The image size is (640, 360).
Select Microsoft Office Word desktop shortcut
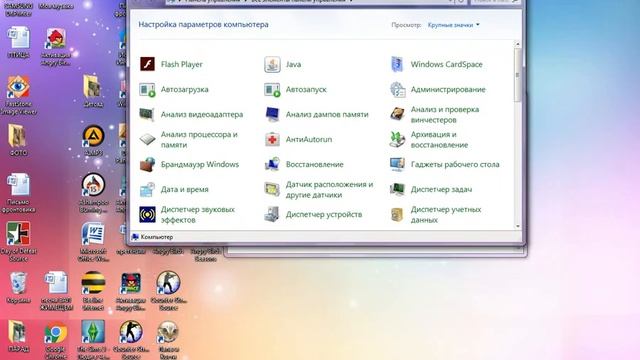(93, 242)
